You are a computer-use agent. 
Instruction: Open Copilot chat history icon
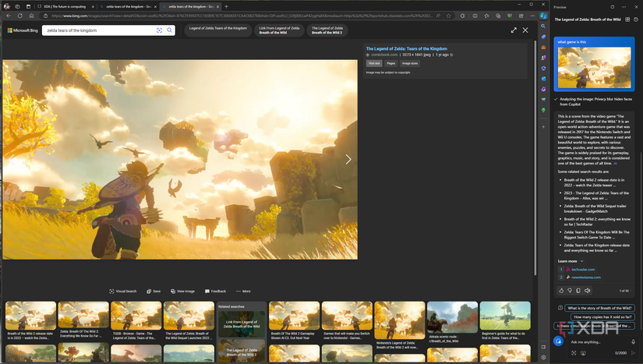636,19
